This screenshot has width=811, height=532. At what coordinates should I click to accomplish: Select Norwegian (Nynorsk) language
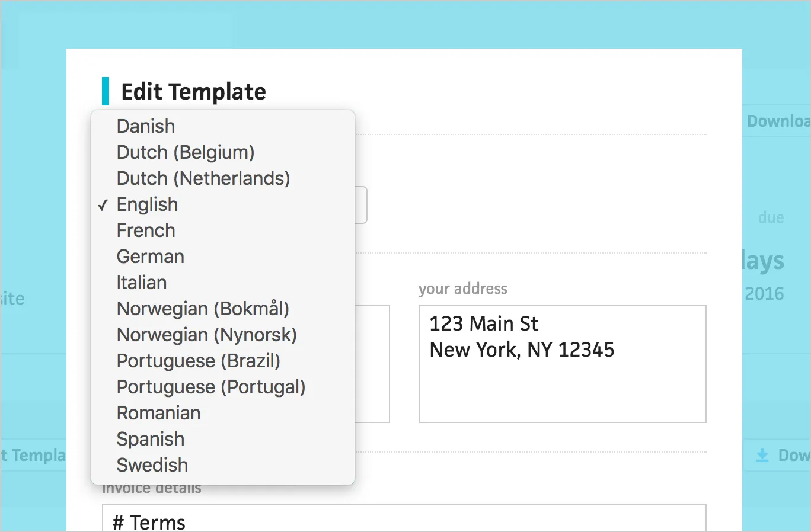click(x=206, y=335)
